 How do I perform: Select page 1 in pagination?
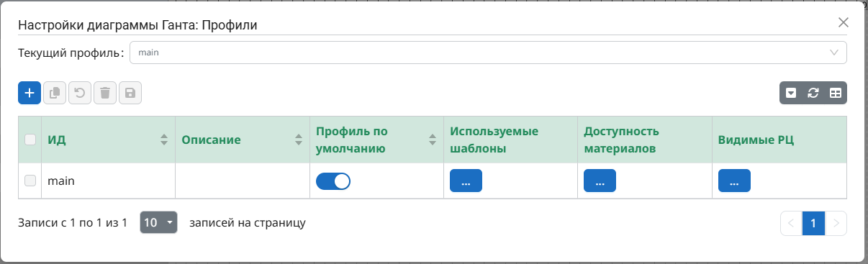(813, 223)
